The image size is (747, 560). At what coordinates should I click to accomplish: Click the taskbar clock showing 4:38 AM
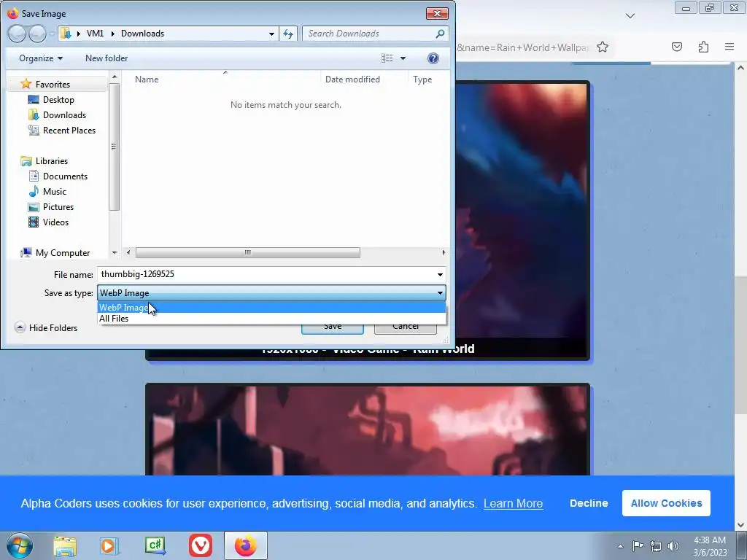point(710,546)
